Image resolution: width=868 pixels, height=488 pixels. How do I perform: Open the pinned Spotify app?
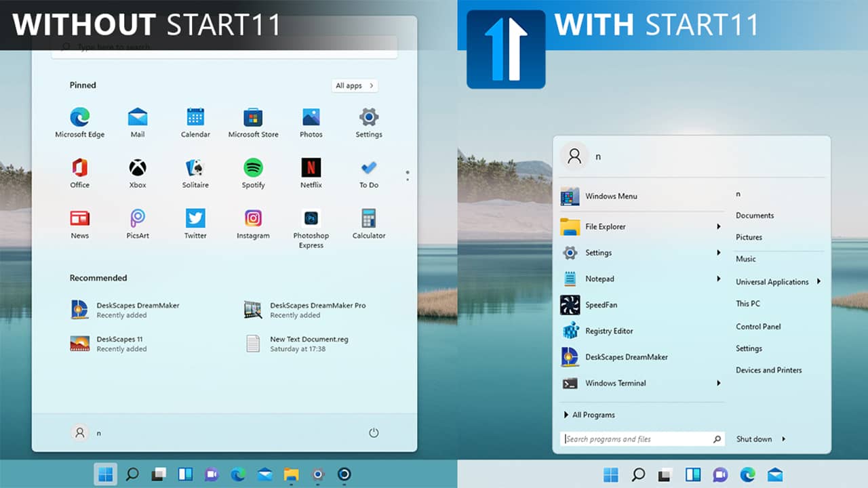pos(253,173)
